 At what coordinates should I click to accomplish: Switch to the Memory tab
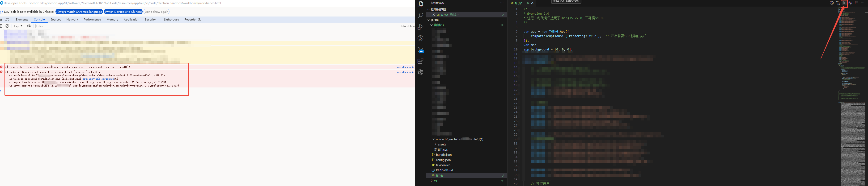112,20
